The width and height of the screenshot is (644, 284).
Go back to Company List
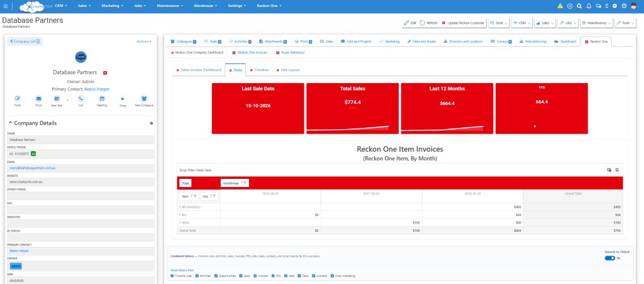25,42
